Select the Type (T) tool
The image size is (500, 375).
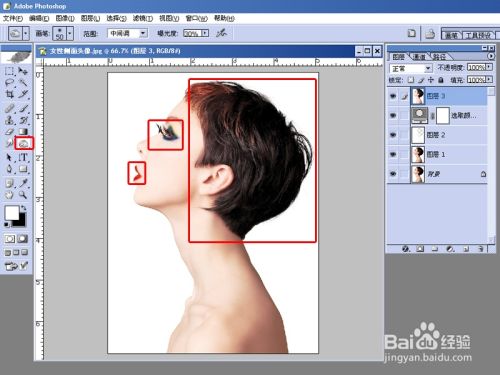pyautogui.click(x=23, y=157)
